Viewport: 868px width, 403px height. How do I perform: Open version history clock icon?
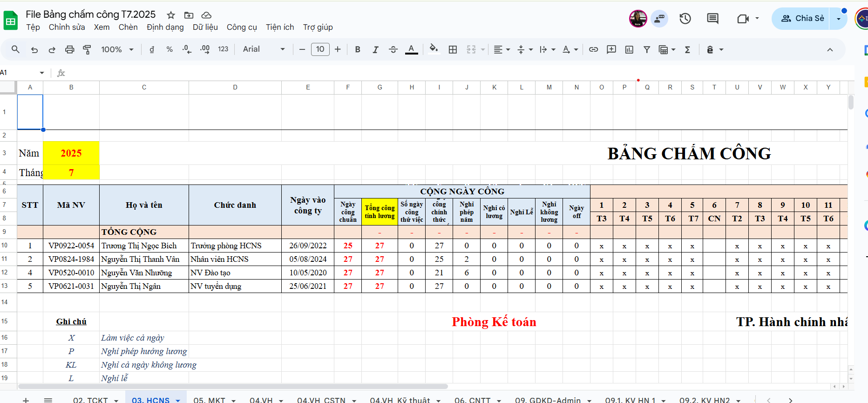click(685, 19)
